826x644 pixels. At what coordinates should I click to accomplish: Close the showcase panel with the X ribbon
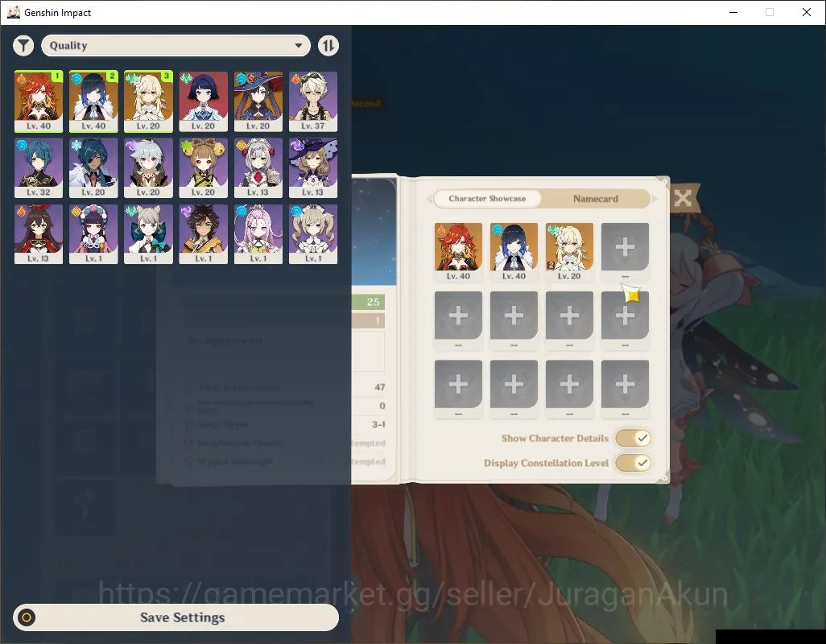pyautogui.click(x=684, y=198)
